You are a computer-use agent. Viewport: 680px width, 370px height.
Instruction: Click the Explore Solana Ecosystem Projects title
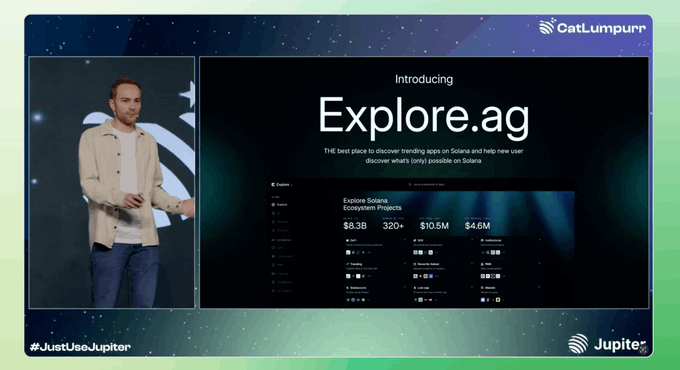tap(372, 204)
